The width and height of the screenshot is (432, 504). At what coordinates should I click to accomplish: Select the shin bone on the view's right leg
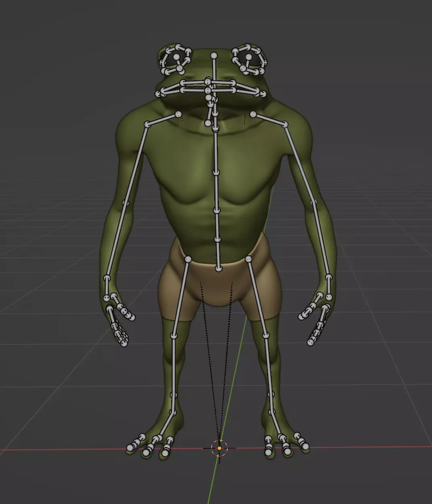pos(269,374)
